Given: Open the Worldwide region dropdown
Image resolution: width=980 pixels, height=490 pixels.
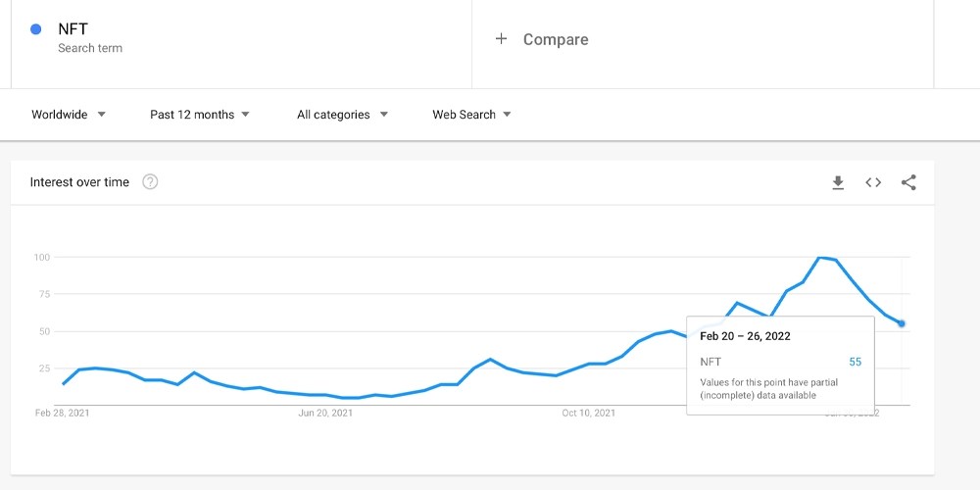Looking at the screenshot, I should 69,115.
